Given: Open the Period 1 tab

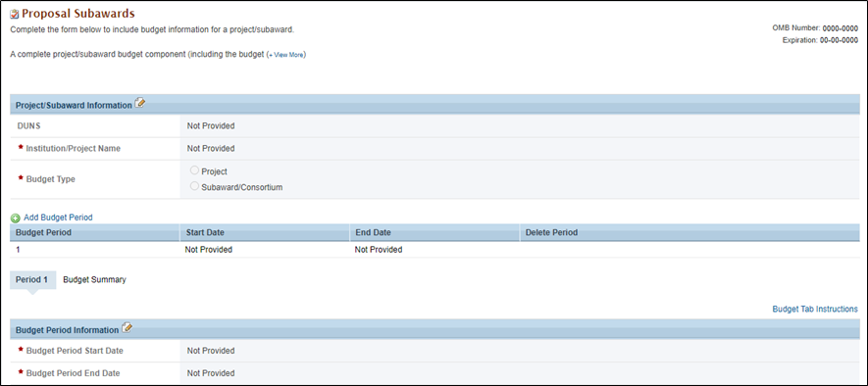Looking at the screenshot, I should 32,280.
